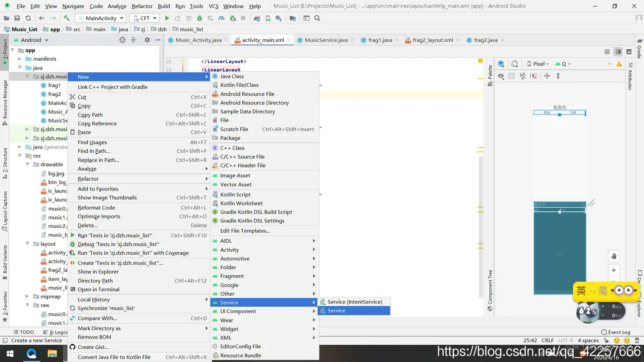Image resolution: width=644 pixels, height=362 pixels.
Task: Open File Explorer from the taskbar
Action: coord(52,353)
